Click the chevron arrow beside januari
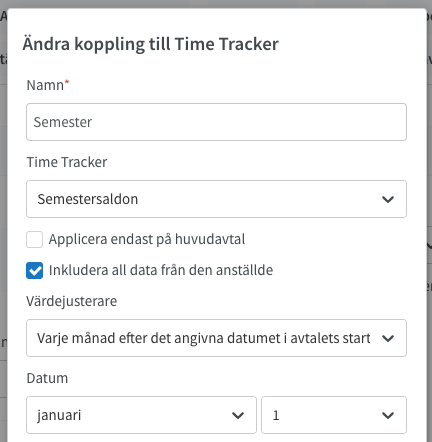Screen dimensions: 432x442 (x=238, y=415)
